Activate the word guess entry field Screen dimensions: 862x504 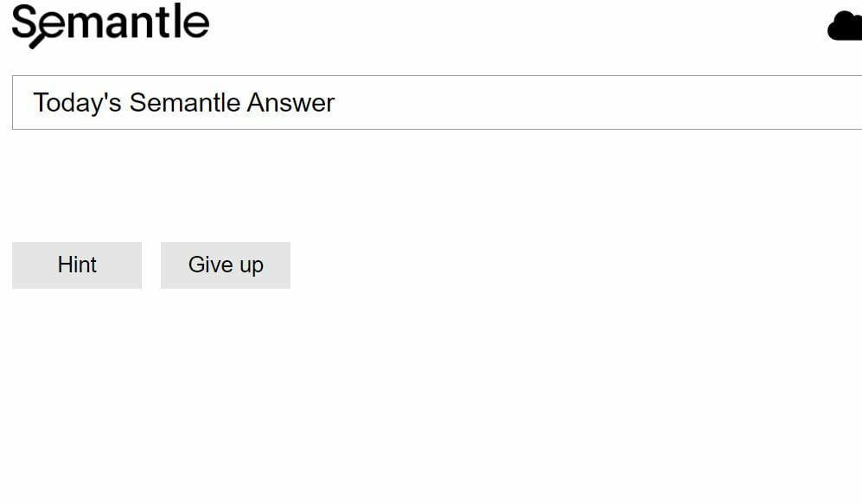pos(437,103)
